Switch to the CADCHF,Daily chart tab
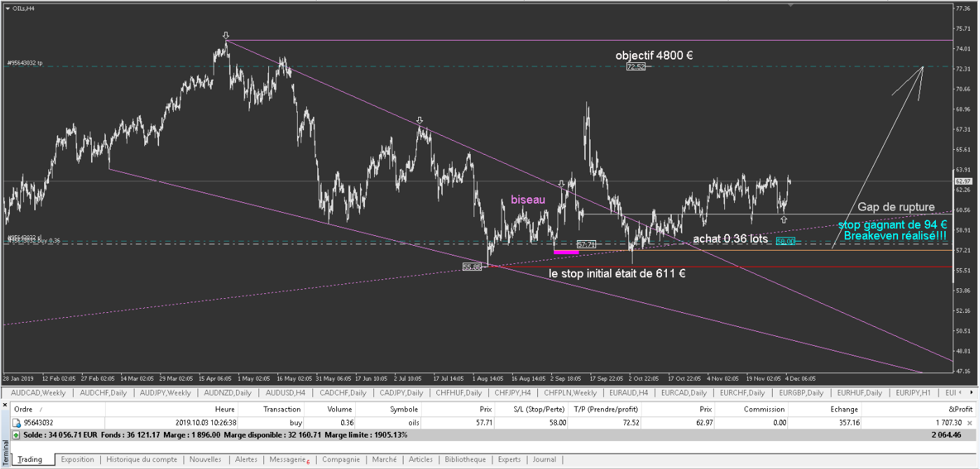This screenshot has height=469, width=980. coord(343,393)
